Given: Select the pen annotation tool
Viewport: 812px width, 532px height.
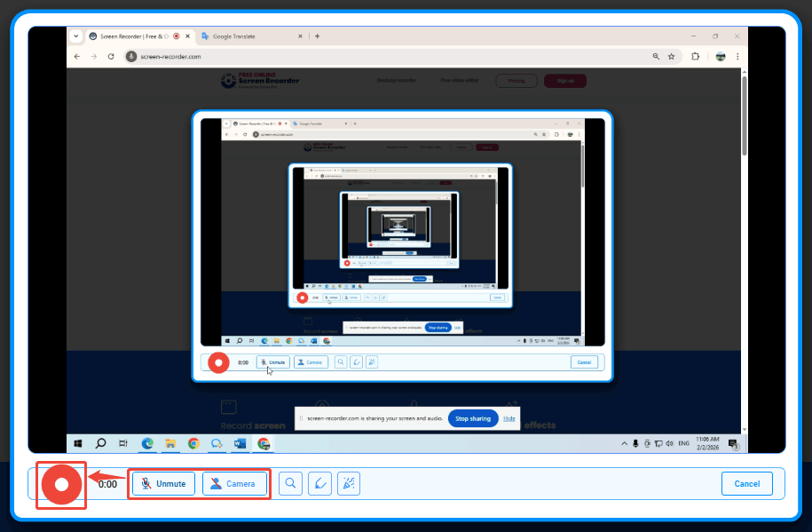Looking at the screenshot, I should click(319, 483).
